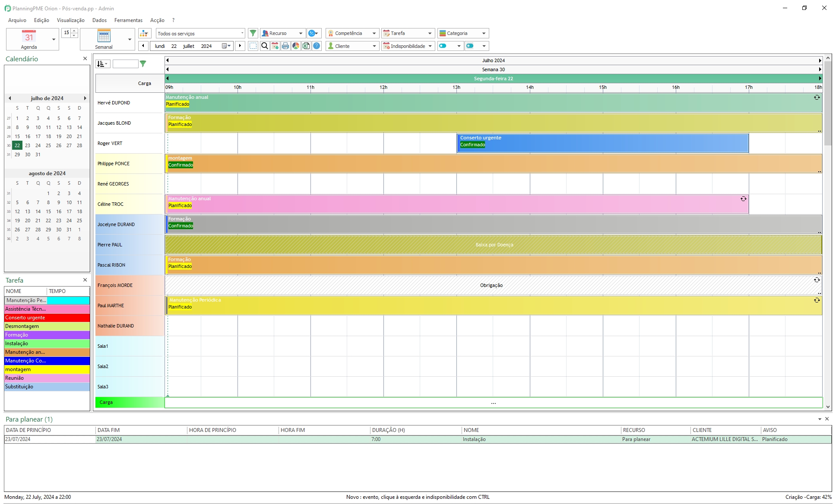Close the Tarefa panel
Screen dimensions: 836x504
[x=85, y=280]
